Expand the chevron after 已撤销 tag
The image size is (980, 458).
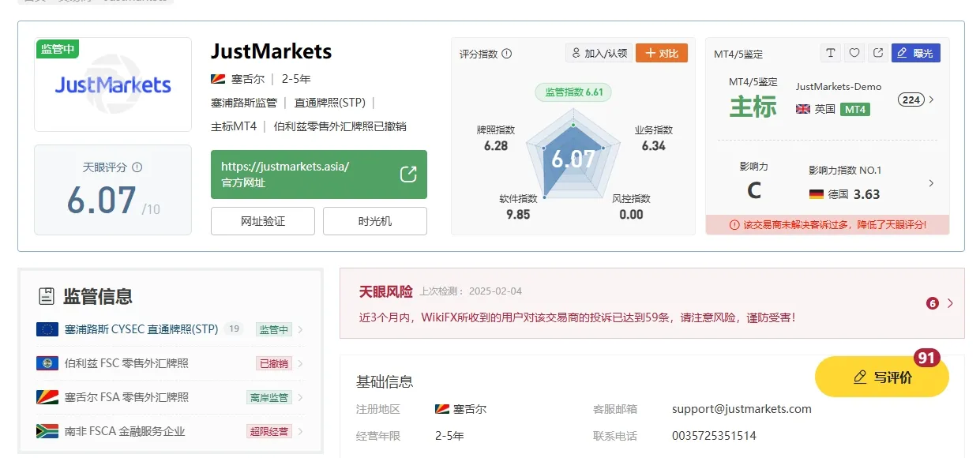coord(300,364)
